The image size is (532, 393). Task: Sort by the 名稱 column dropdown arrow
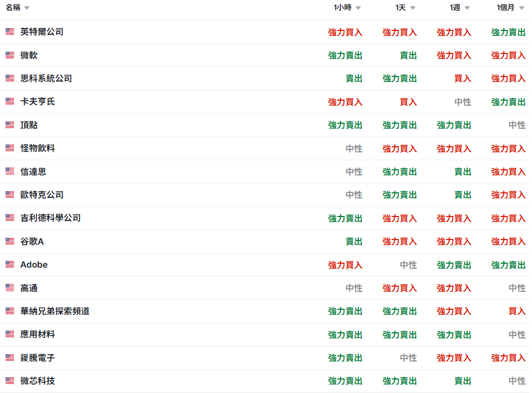click(27, 8)
